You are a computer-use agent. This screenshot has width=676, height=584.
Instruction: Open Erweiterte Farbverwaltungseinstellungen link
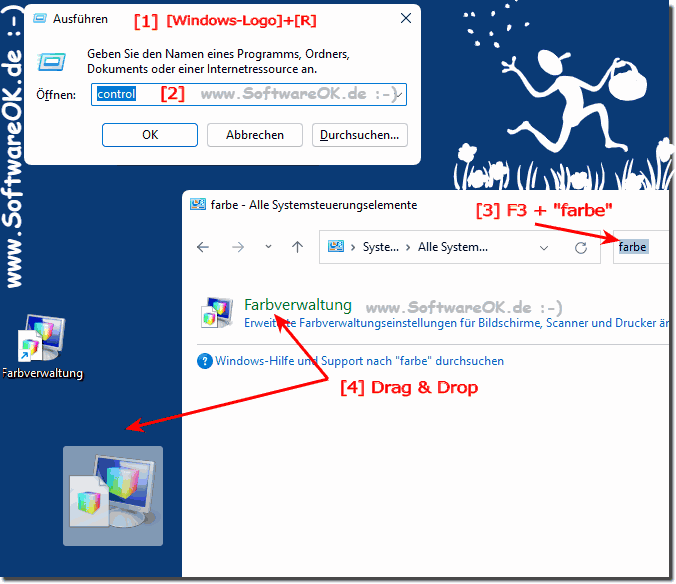pyautogui.click(x=456, y=323)
